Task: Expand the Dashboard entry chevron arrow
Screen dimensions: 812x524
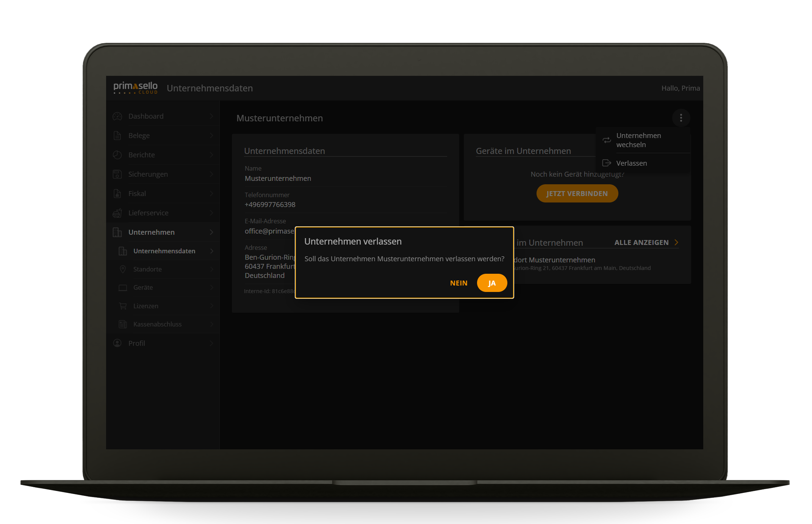Action: click(211, 116)
